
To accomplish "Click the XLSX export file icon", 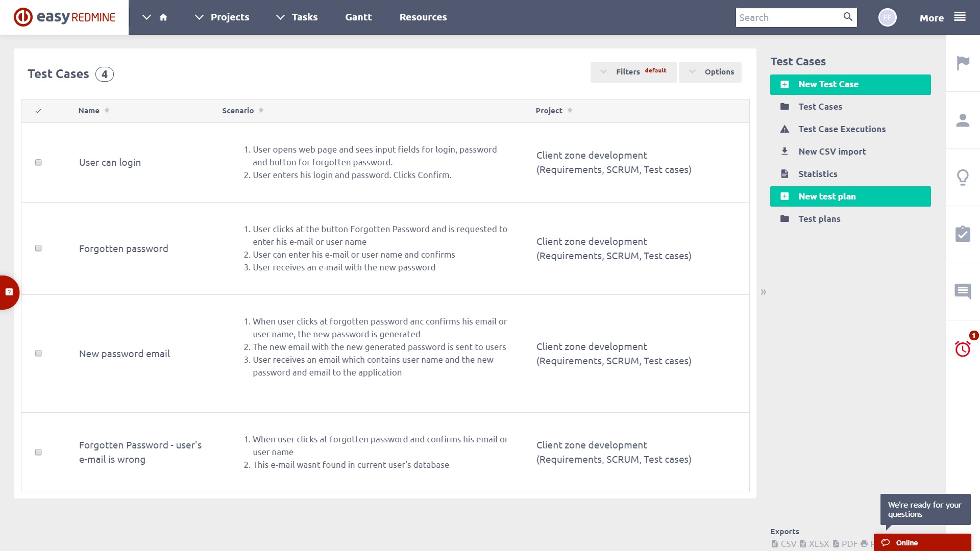I will [803, 544].
